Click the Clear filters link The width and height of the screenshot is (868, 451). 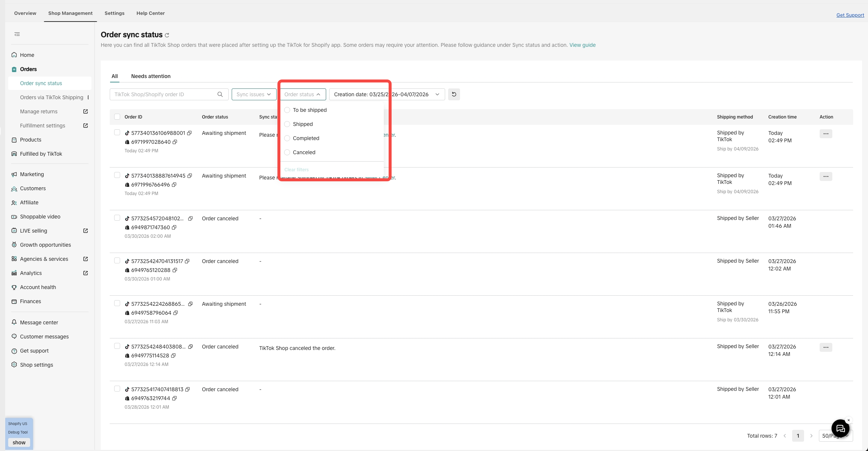(x=296, y=170)
